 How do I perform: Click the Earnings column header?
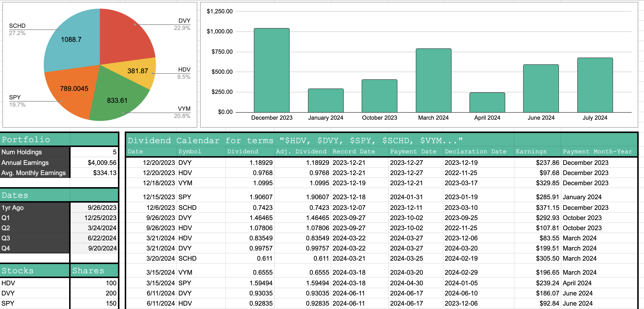pos(537,152)
